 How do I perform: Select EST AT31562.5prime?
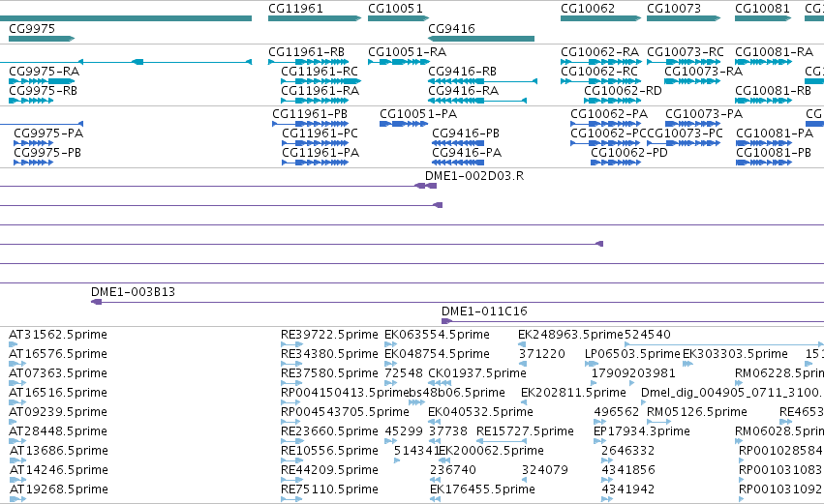point(14,344)
